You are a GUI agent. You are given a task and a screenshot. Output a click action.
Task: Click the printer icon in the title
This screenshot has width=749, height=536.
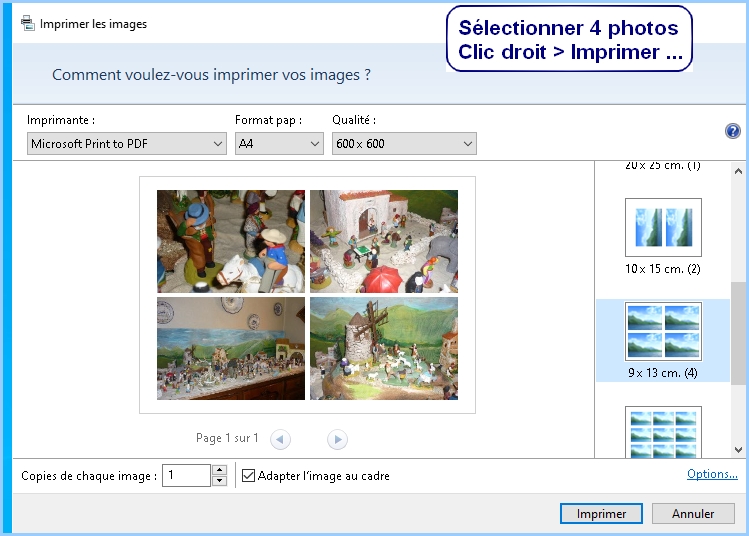point(28,23)
